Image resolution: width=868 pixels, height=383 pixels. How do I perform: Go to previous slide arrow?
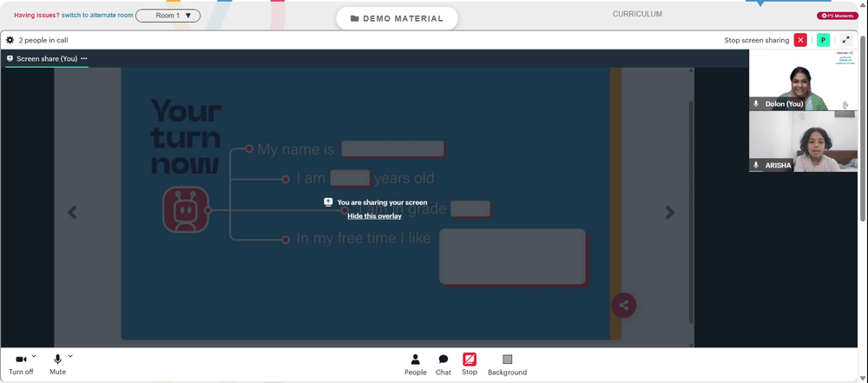[73, 212]
